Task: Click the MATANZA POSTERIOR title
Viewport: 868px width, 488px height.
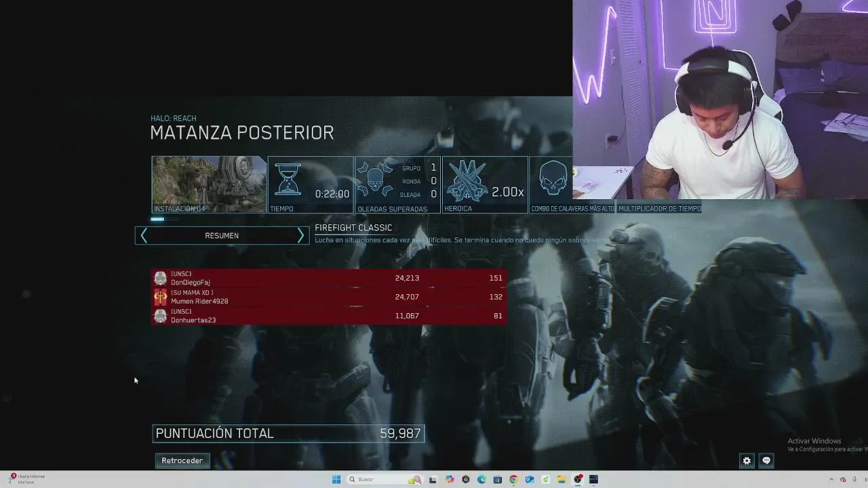Action: click(x=242, y=133)
